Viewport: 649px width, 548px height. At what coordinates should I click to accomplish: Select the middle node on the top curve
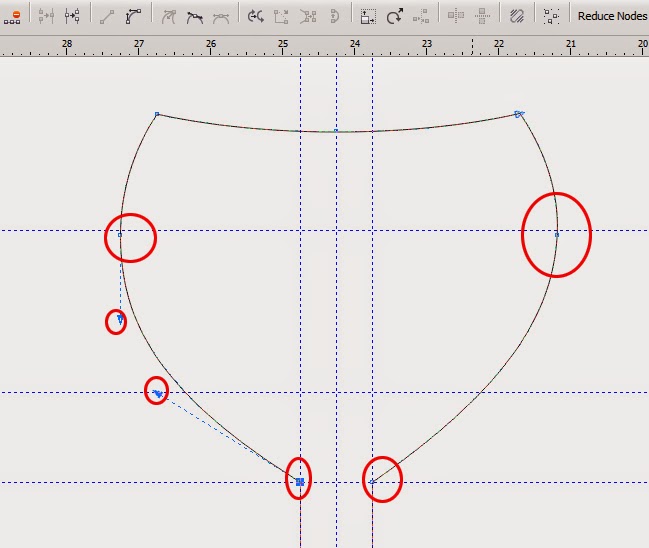click(336, 131)
